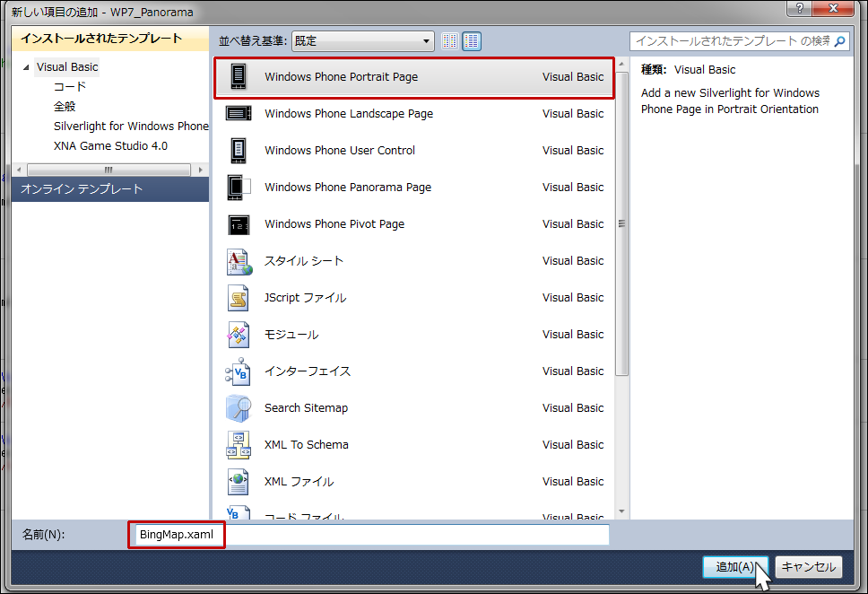The height and width of the screenshot is (594, 868).
Task: Open the 並べ替え基準 sort dropdown
Action: (362, 41)
